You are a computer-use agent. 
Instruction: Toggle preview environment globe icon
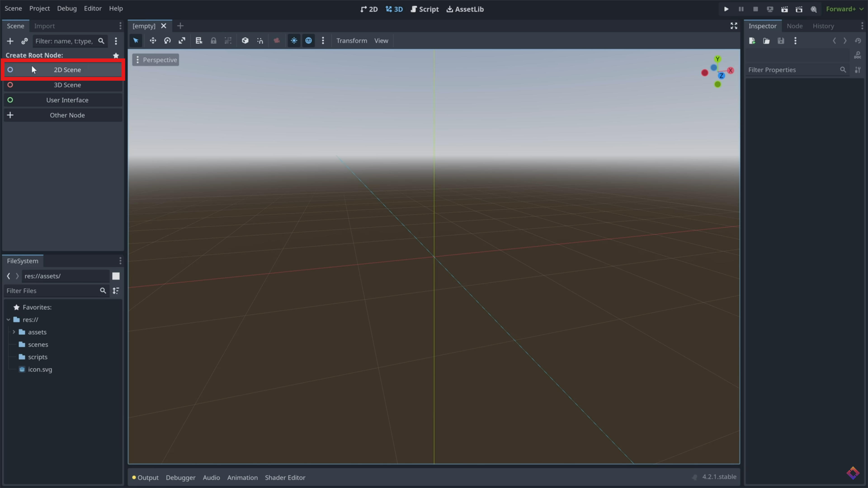[x=308, y=41]
